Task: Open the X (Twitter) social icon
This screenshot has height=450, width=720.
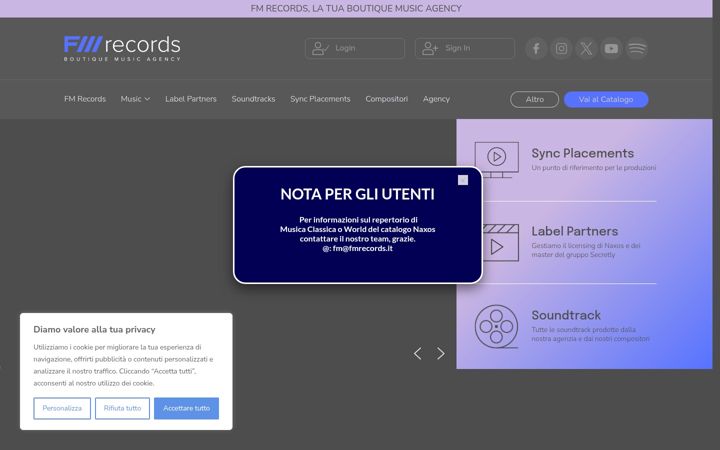Action: [x=586, y=48]
